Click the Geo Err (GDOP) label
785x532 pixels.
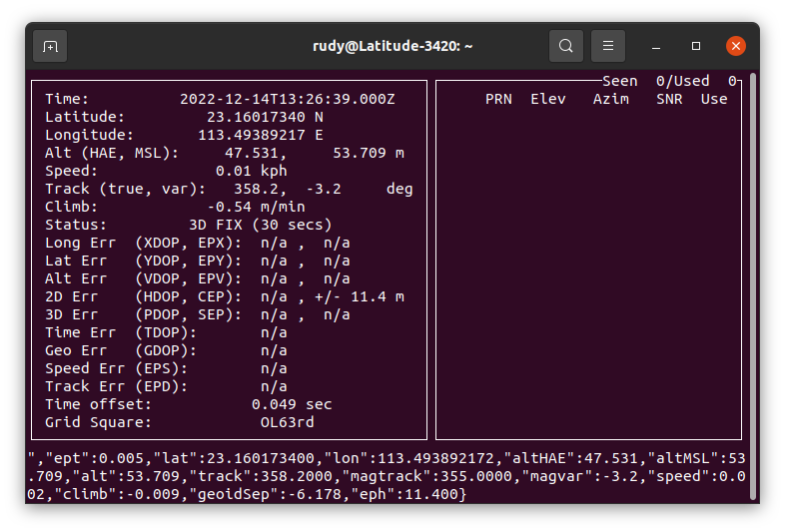pyautogui.click(x=121, y=351)
